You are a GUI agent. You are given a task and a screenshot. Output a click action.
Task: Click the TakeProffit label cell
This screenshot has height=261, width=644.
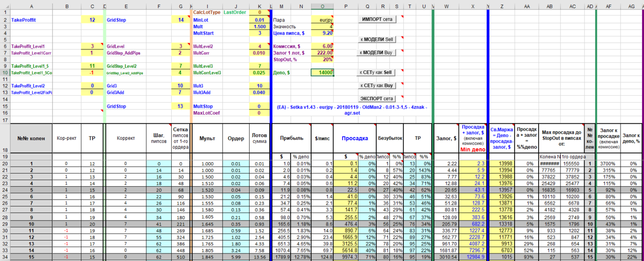click(31, 20)
